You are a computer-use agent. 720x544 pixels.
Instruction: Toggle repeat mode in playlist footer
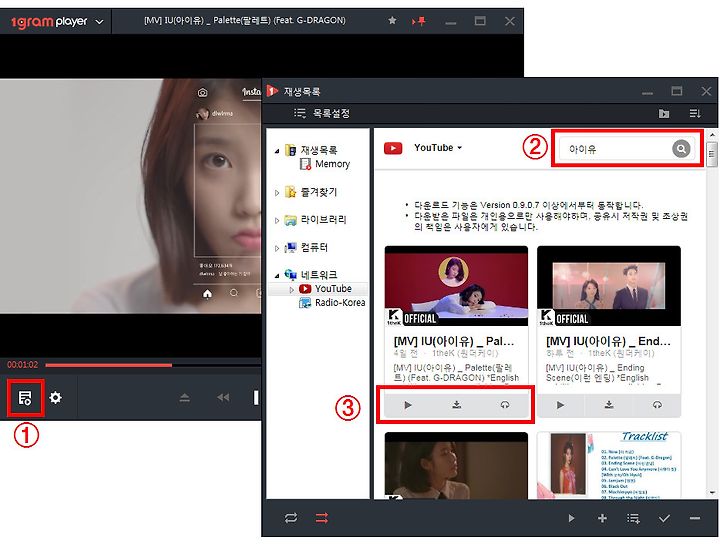291,518
